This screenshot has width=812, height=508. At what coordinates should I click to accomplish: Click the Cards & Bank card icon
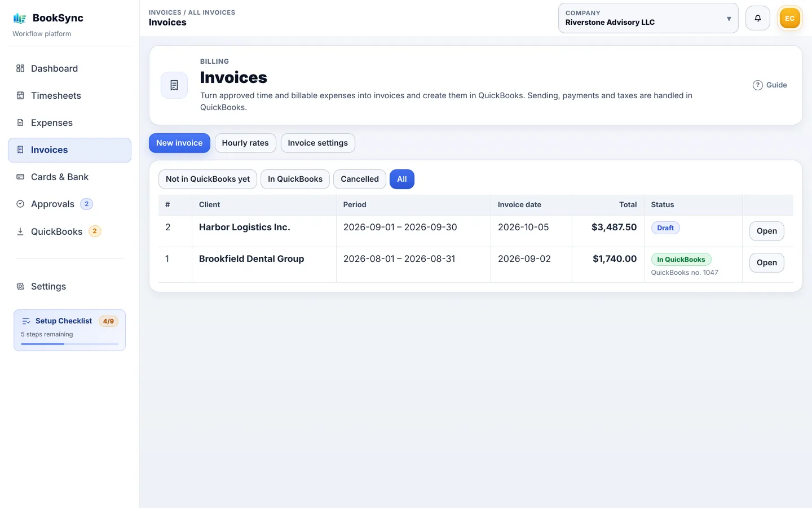click(x=20, y=177)
